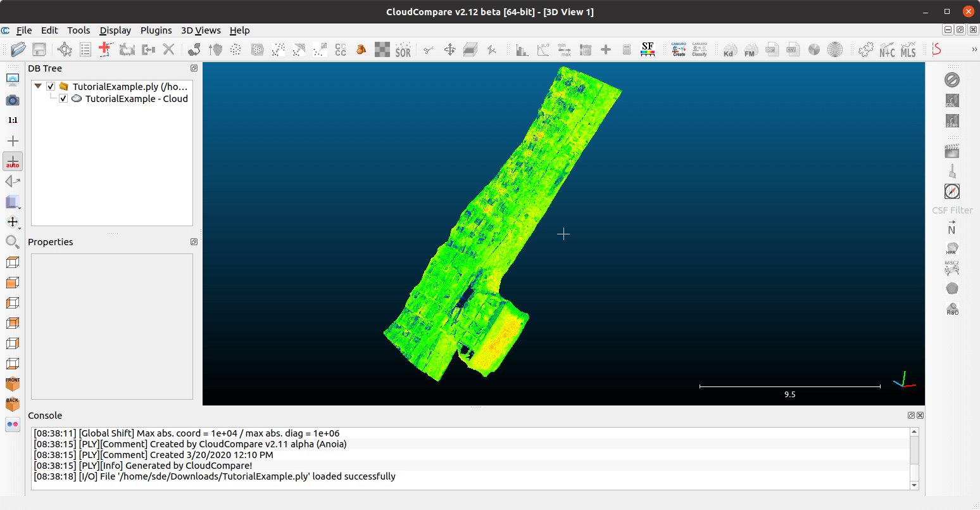The width and height of the screenshot is (980, 510).
Task: Collapse the TutorialExample.ply tree node
Action: click(x=38, y=86)
